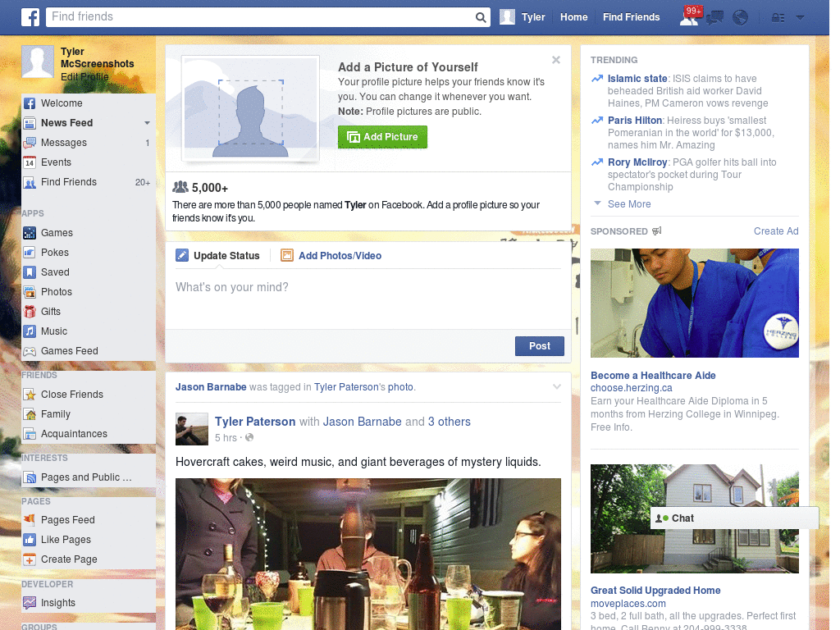This screenshot has height=630, width=840.
Task: Click the post's public audience globe icon
Action: [249, 438]
